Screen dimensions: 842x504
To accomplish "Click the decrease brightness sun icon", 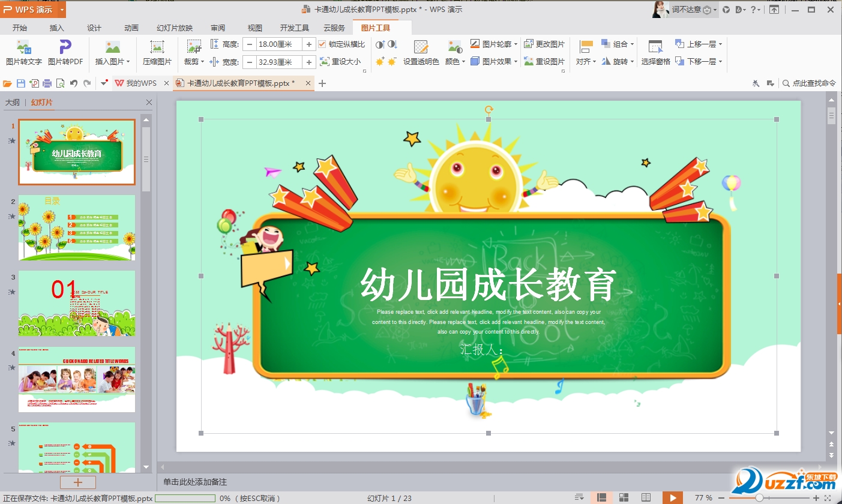I will tap(392, 61).
